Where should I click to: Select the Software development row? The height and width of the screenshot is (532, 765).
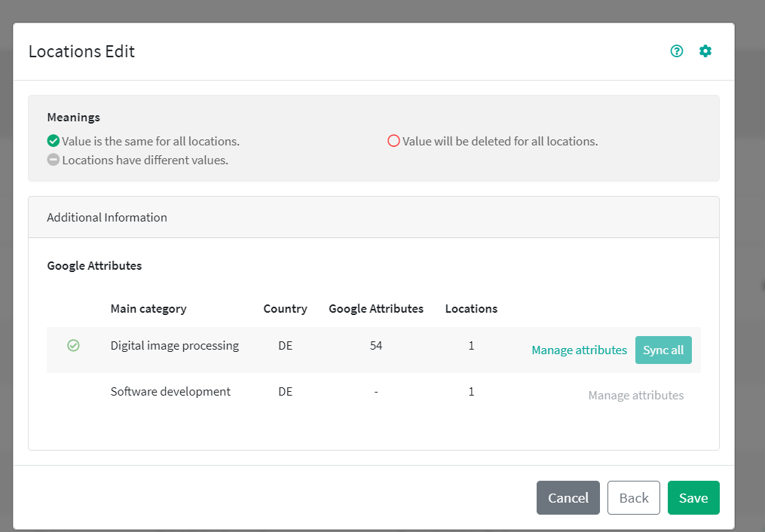point(170,391)
